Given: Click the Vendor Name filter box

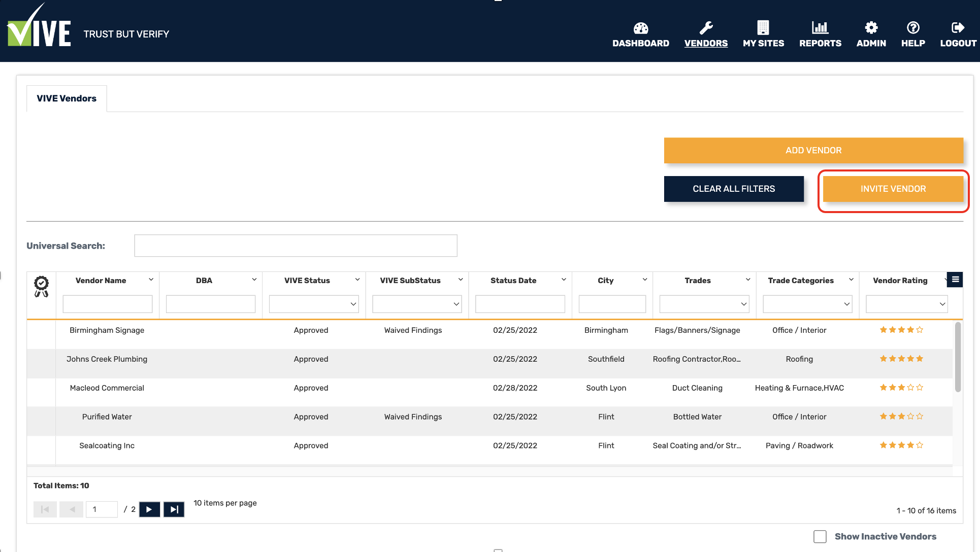Looking at the screenshot, I should tap(108, 304).
